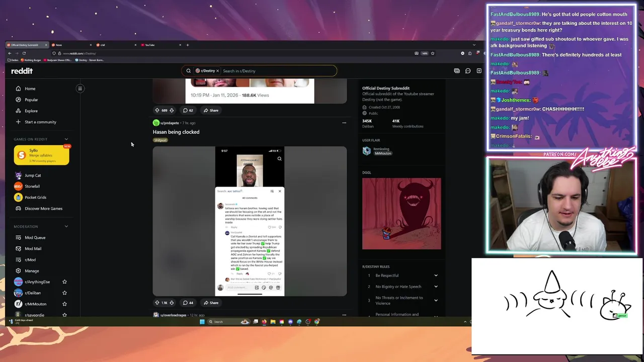Upvote the Hasan being clocked post

point(157,303)
